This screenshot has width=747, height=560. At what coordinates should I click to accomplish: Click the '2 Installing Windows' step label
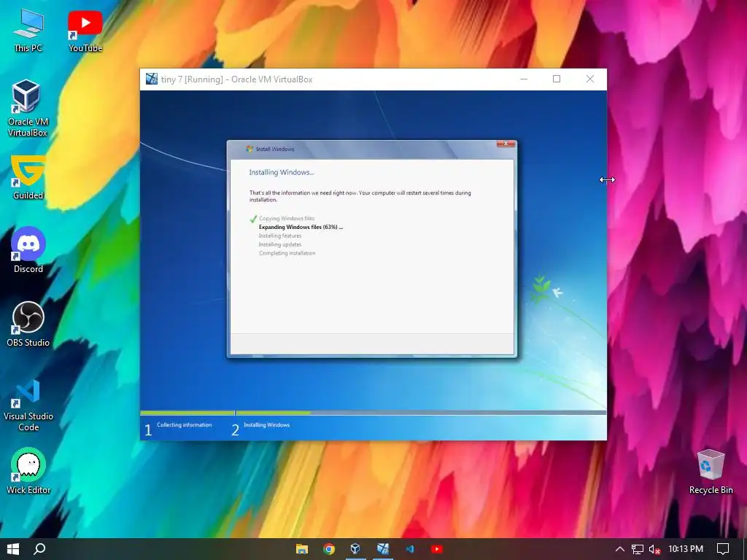[x=260, y=429]
